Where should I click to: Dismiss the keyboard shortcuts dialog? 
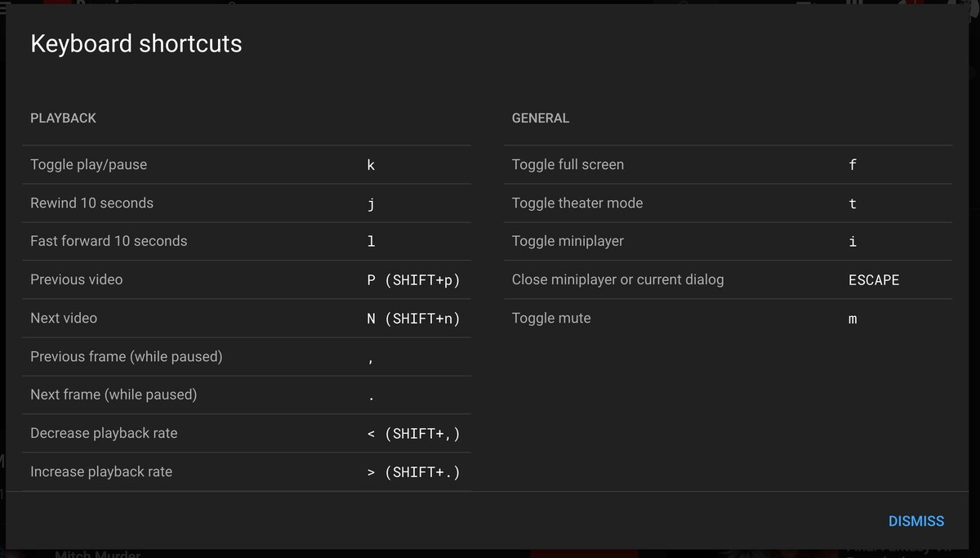(915, 521)
